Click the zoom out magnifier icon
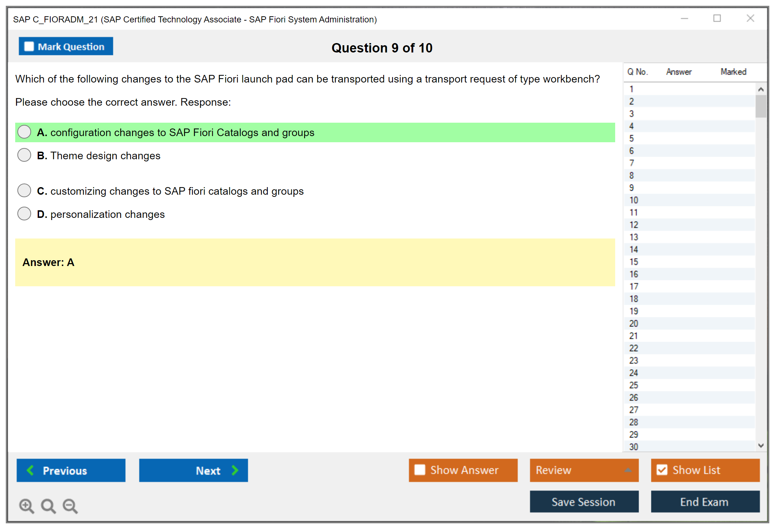778x532 pixels. coord(70,506)
